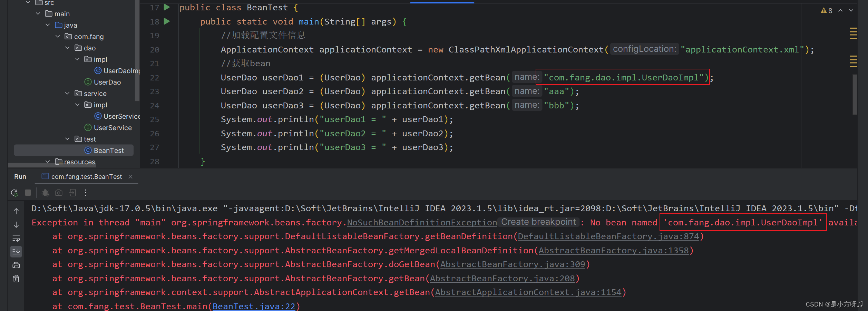Viewport: 868px width, 311px height.
Task: Click the Run tool window label
Action: pyautogui.click(x=20, y=177)
